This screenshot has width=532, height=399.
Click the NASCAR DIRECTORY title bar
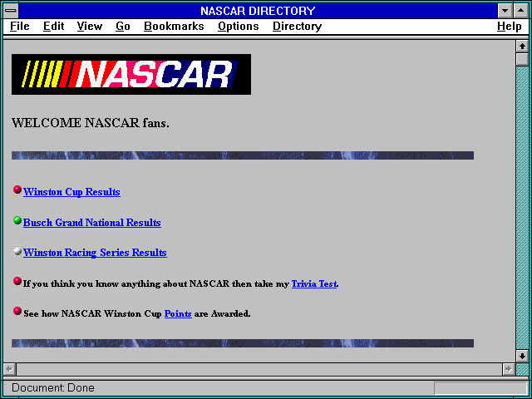pyautogui.click(x=258, y=11)
